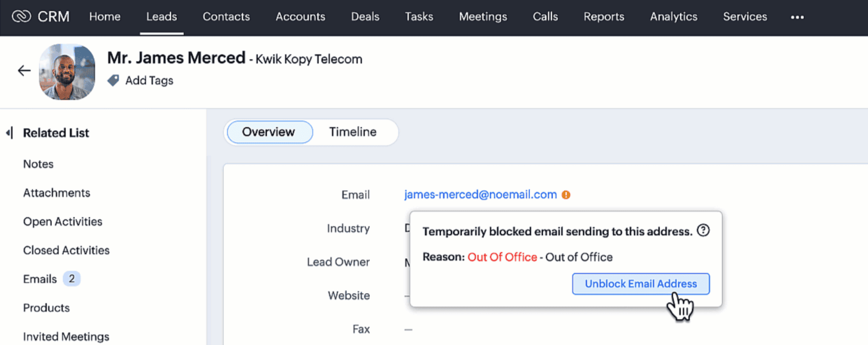Open the Emails related list item
This screenshot has width=868, height=345.
[40, 279]
